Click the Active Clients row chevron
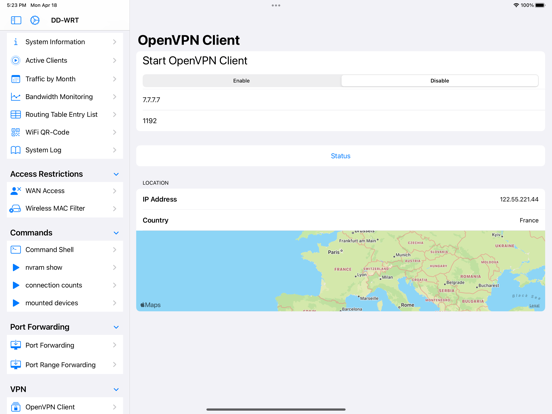The width and height of the screenshot is (552, 414). point(114,61)
